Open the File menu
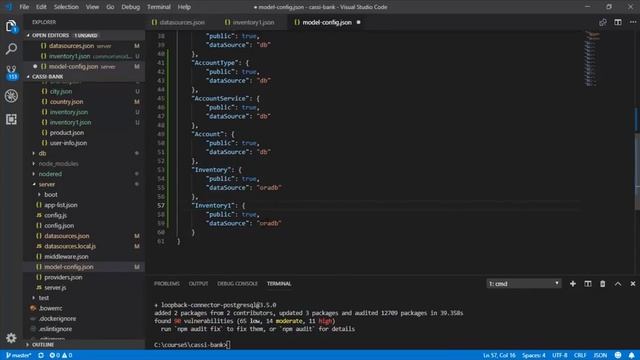This screenshot has height=360, width=640. click(24, 7)
